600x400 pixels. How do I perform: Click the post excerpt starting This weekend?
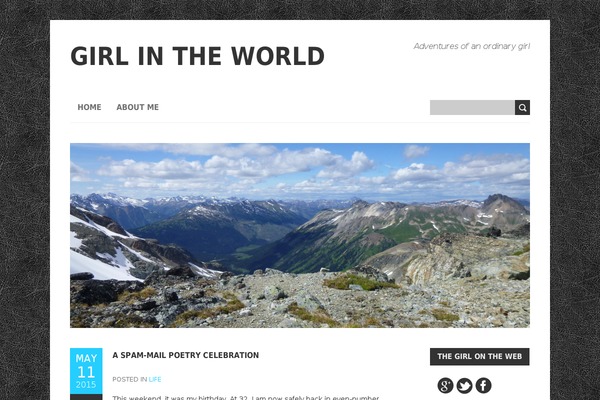[x=246, y=398]
